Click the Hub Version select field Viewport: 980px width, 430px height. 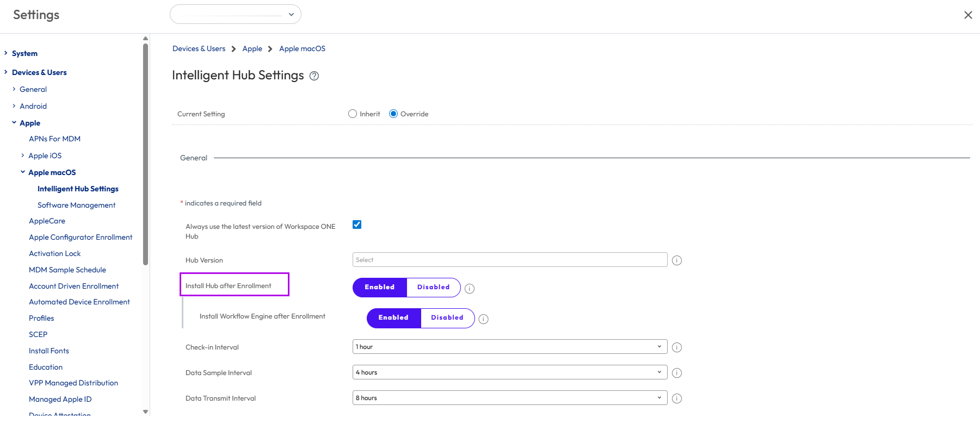click(x=510, y=260)
